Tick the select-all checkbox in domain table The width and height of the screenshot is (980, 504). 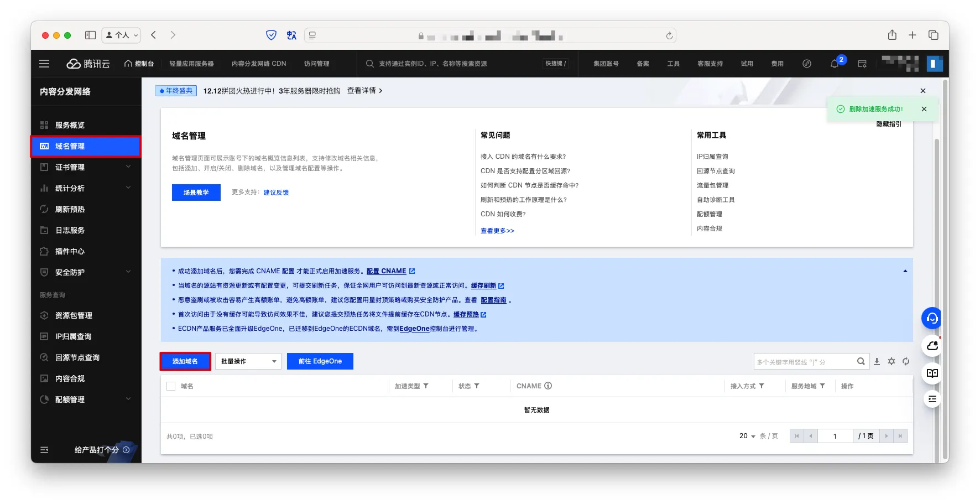tap(171, 386)
